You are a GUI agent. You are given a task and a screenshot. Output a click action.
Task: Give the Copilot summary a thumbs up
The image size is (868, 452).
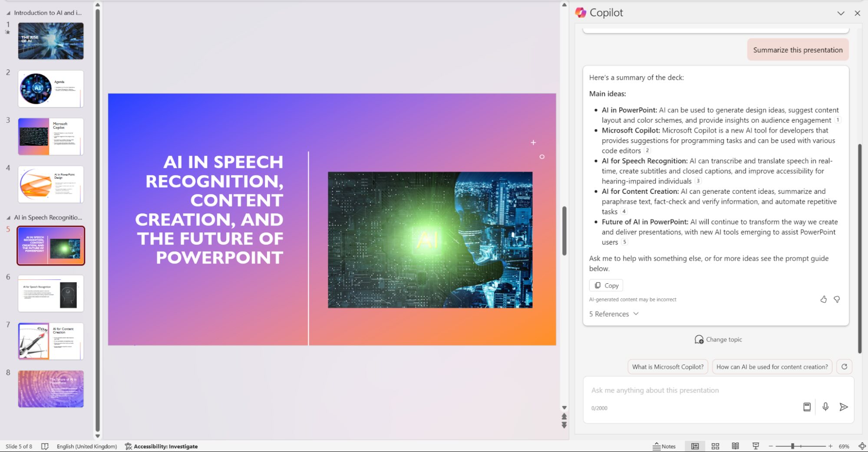click(823, 299)
